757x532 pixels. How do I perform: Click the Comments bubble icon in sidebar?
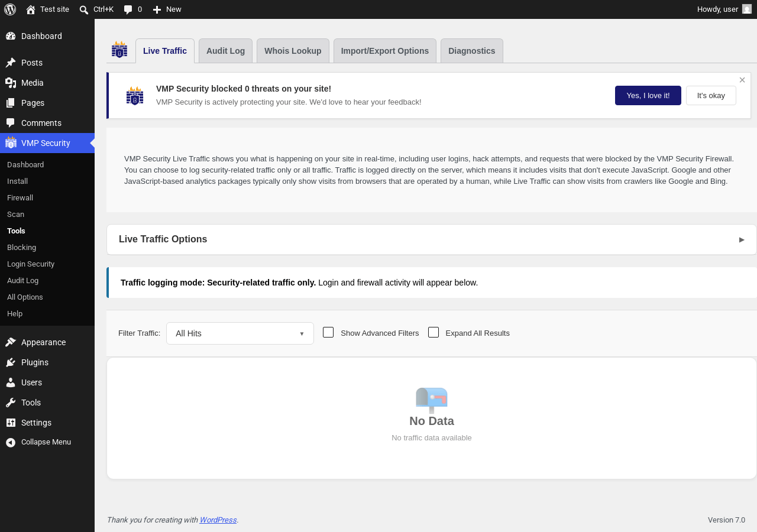click(11, 123)
